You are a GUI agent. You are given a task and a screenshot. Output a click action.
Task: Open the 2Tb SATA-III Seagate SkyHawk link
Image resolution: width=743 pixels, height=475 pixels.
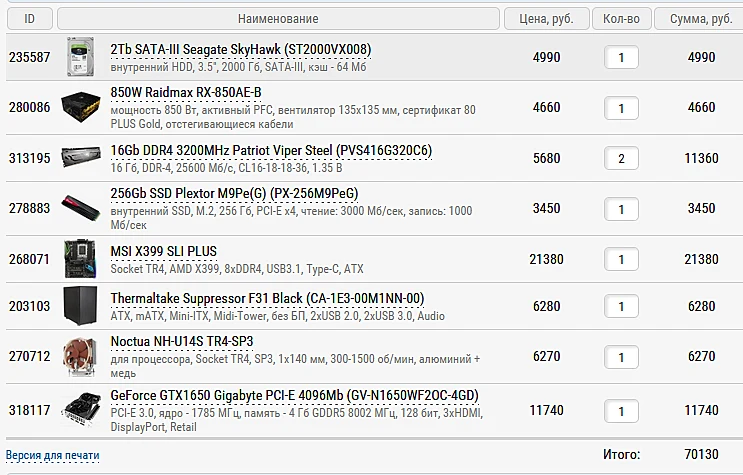point(241,49)
